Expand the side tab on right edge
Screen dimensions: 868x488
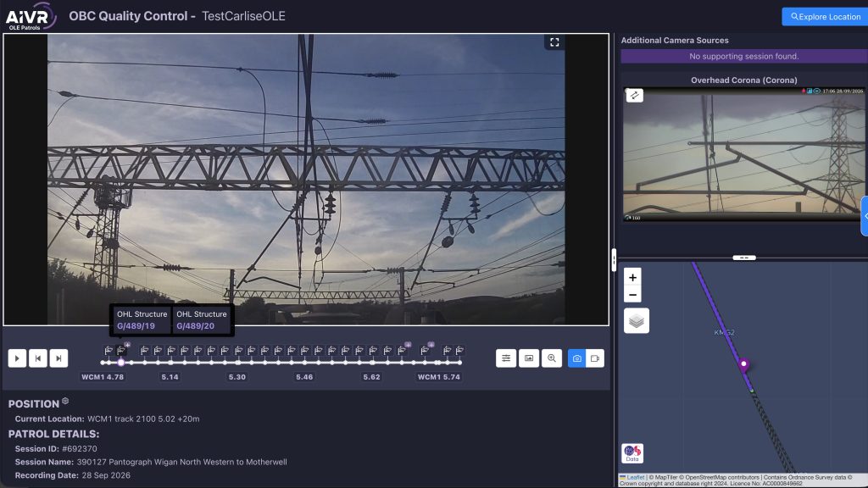[865, 216]
